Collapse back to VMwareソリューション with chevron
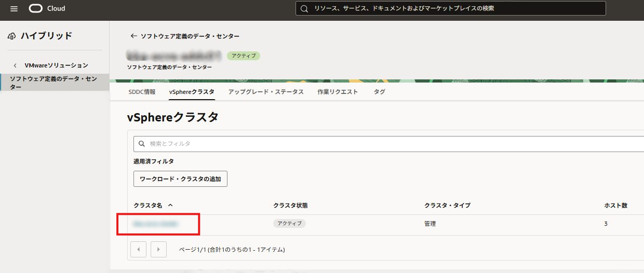This screenshot has height=273, width=644. (x=15, y=65)
